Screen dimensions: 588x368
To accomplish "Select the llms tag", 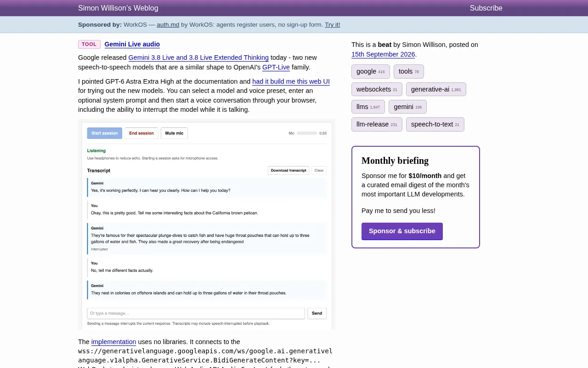I will pos(368,107).
